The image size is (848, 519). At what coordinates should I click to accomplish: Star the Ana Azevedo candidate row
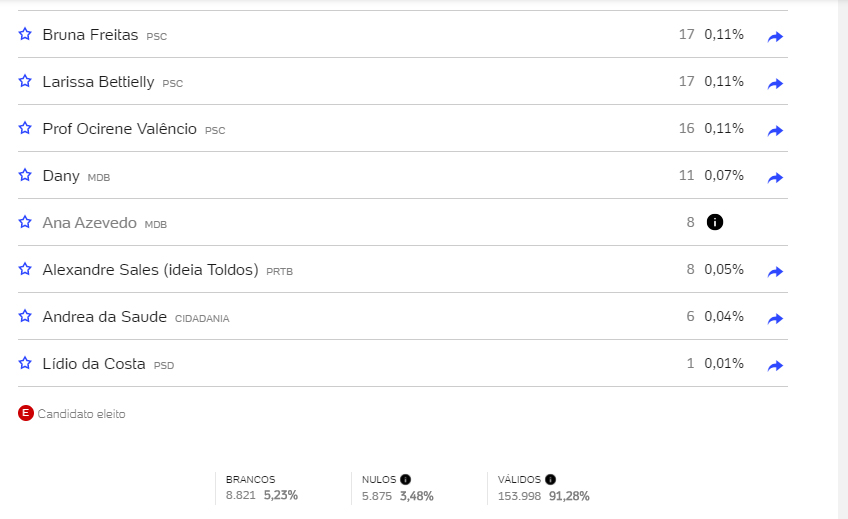click(25, 222)
